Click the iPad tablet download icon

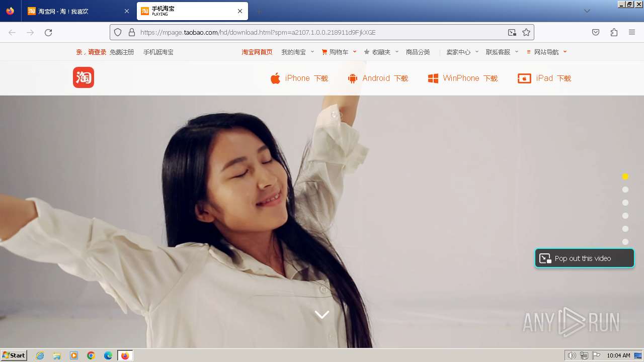[524, 78]
